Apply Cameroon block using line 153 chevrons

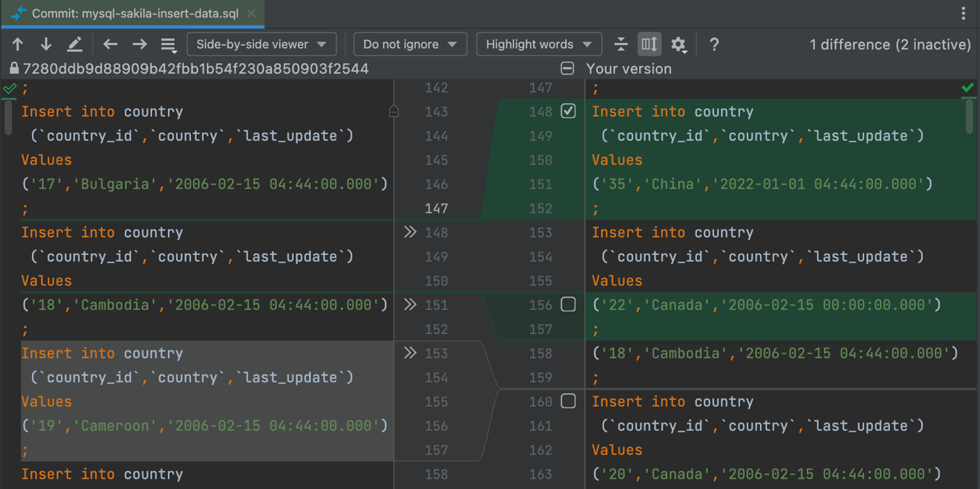click(410, 353)
